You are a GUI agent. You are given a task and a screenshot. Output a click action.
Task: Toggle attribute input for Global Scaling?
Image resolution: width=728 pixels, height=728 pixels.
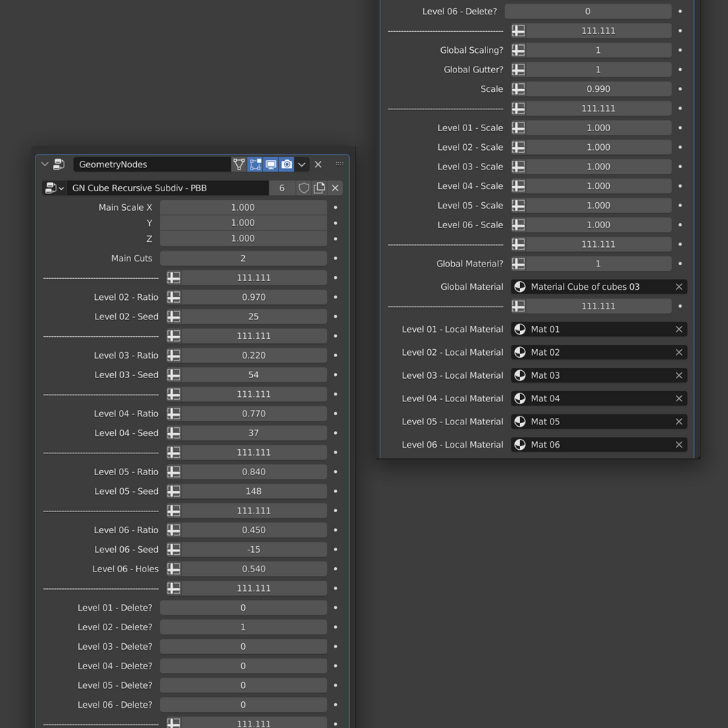pos(519,49)
